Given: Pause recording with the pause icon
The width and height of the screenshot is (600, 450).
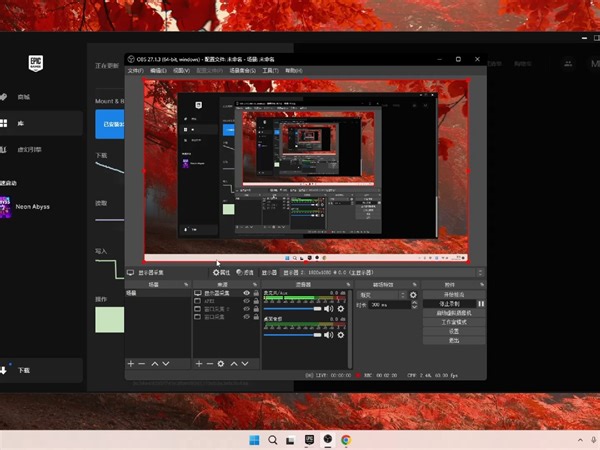Looking at the screenshot, I should (481, 304).
